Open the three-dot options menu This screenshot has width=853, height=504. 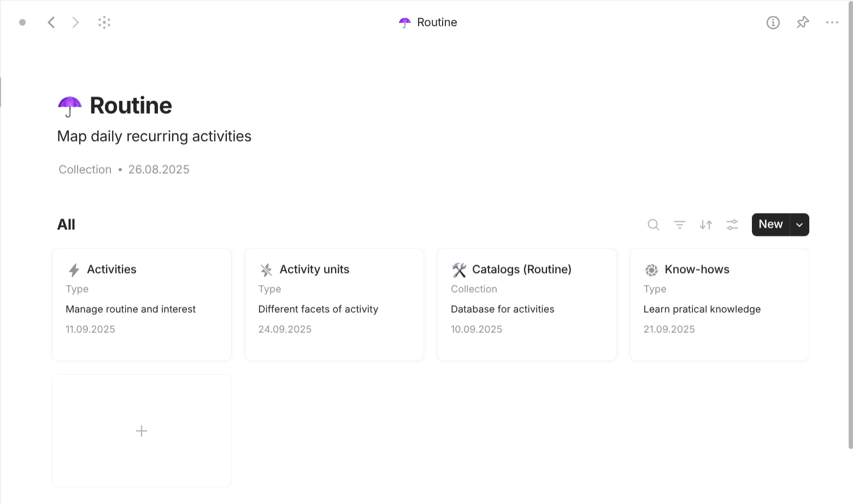click(x=832, y=22)
